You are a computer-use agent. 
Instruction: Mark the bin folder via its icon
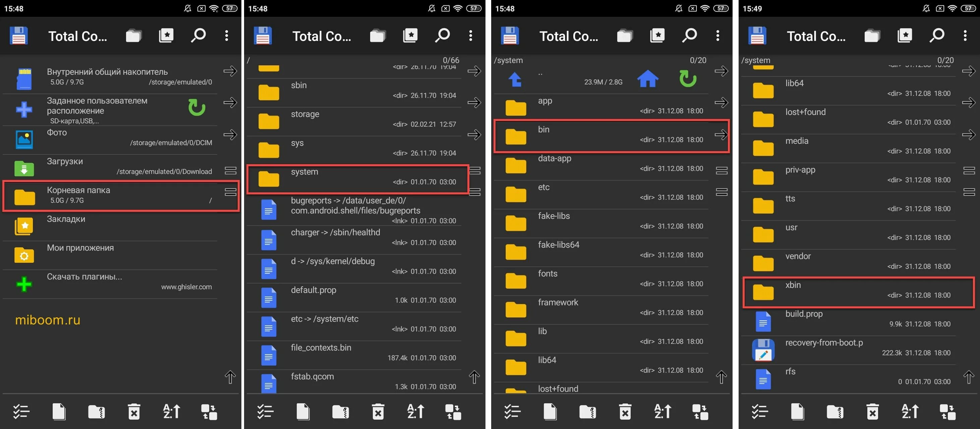point(516,136)
